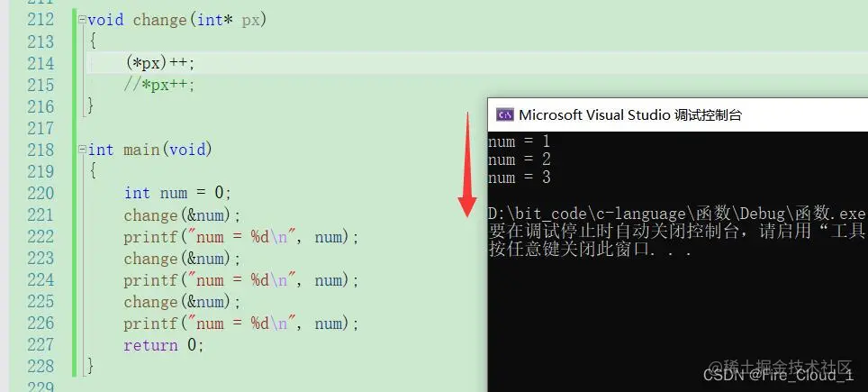
Task: Click the change(&num) call on line 221
Action: click(x=183, y=214)
